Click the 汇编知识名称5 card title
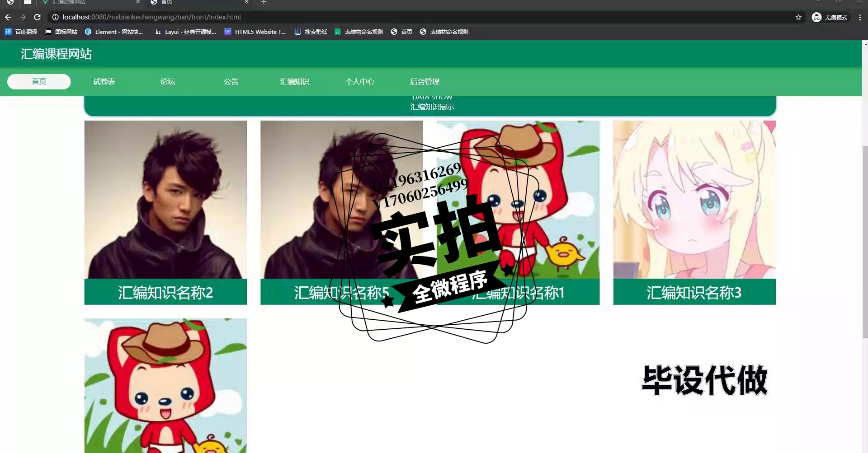This screenshot has height=453, width=868. pyautogui.click(x=342, y=293)
